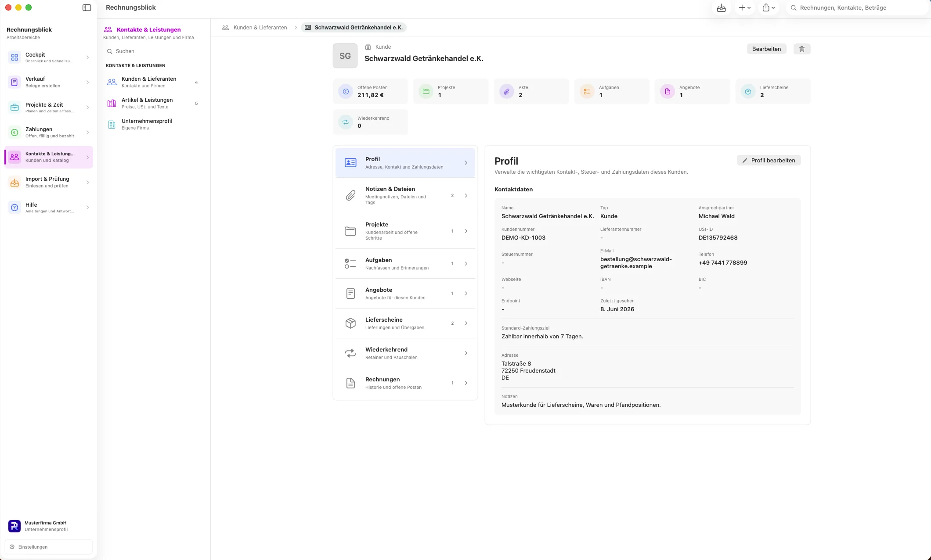Open the Angebote summary card icon
931x560 pixels.
point(668,91)
